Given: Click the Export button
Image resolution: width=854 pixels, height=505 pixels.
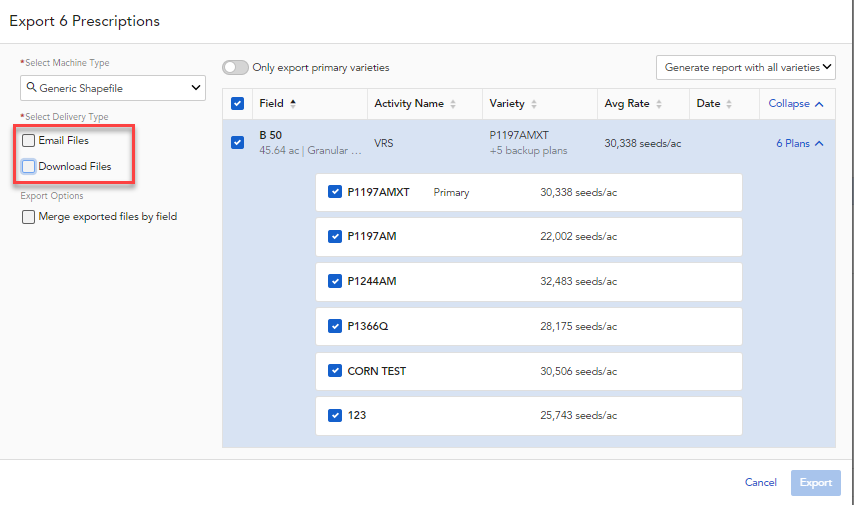Looking at the screenshot, I should click(x=815, y=483).
